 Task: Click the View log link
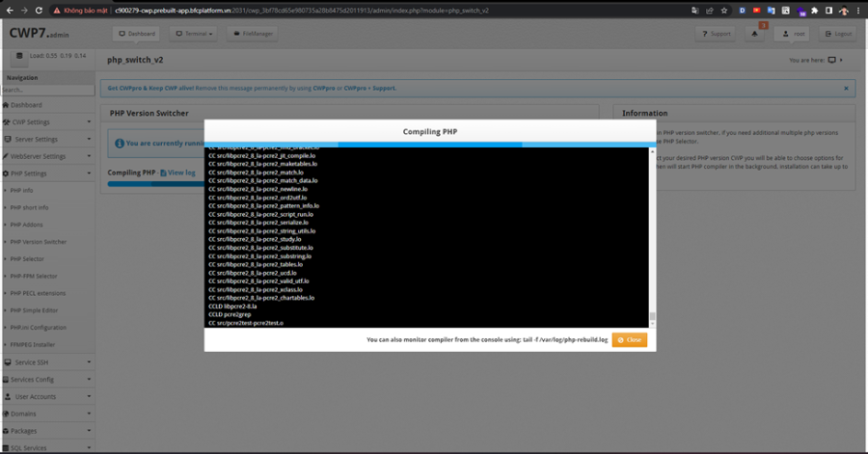(177, 173)
